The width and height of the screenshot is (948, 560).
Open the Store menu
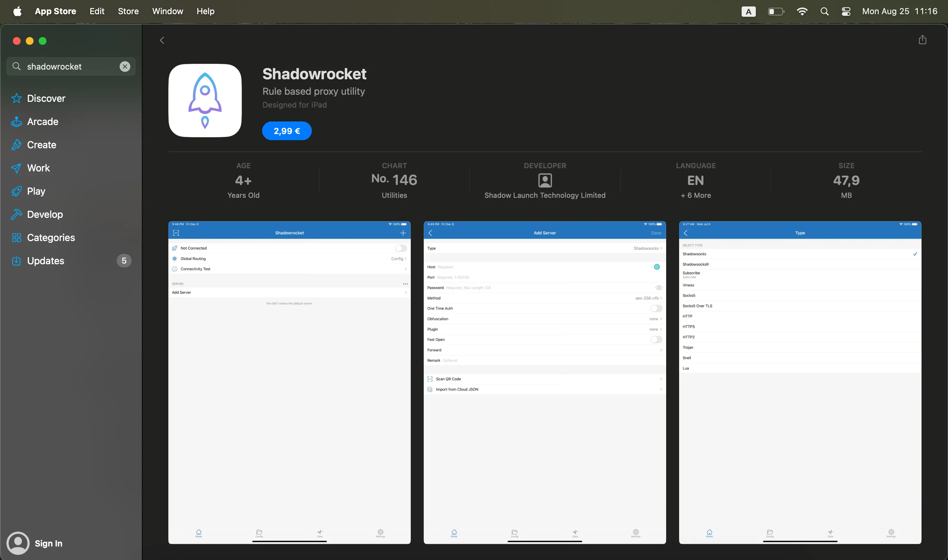[128, 11]
